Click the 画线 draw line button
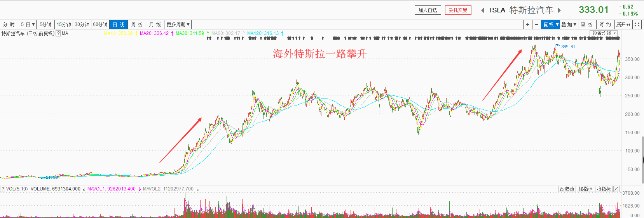644x218 pixels. [587, 24]
